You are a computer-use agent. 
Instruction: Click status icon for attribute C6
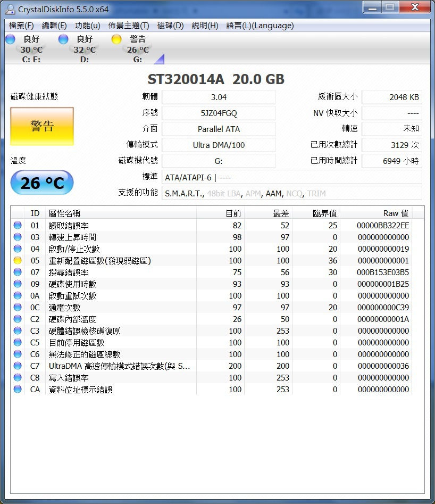pos(18,354)
